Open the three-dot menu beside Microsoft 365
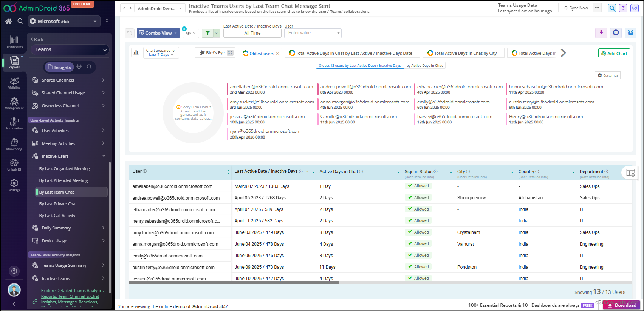 pyautogui.click(x=107, y=22)
